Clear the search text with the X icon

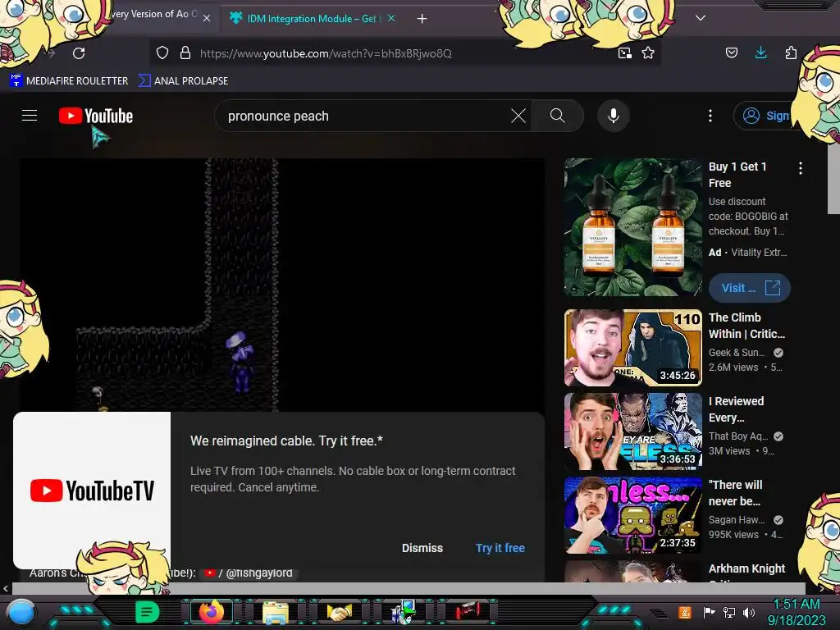coord(518,116)
